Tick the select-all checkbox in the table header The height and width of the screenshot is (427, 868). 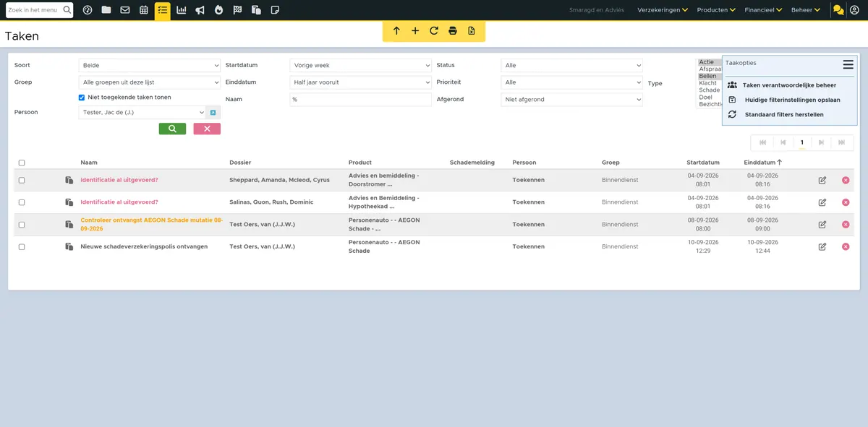22,163
